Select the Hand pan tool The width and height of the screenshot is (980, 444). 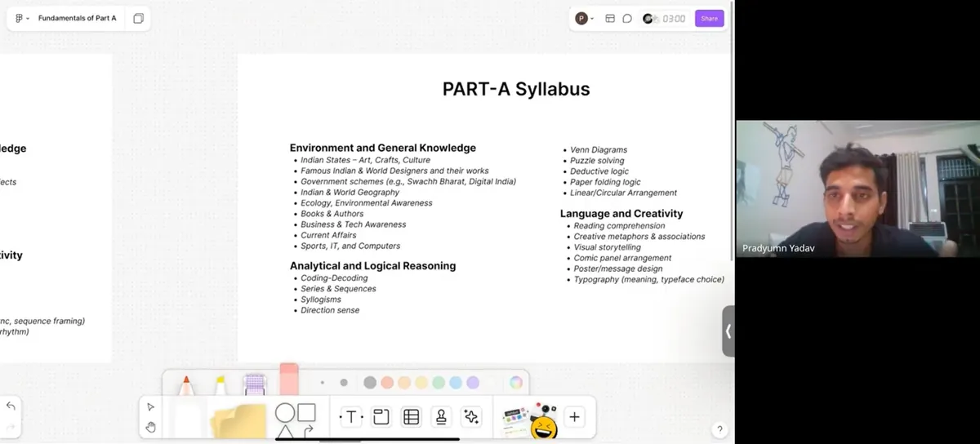click(x=150, y=427)
